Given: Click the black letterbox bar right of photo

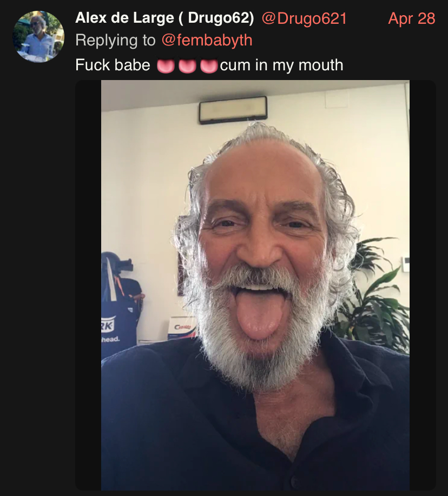Looking at the screenshot, I should (x=423, y=285).
